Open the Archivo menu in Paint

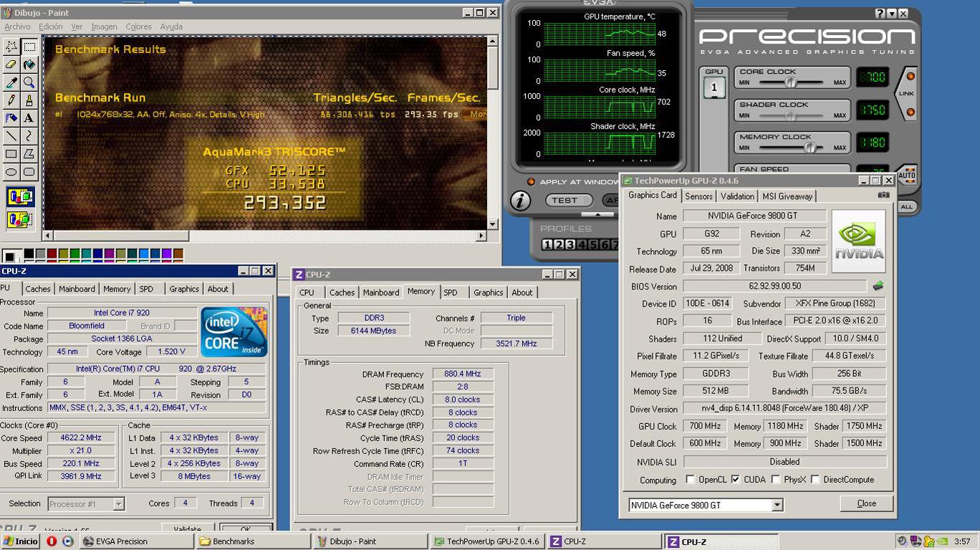17,26
